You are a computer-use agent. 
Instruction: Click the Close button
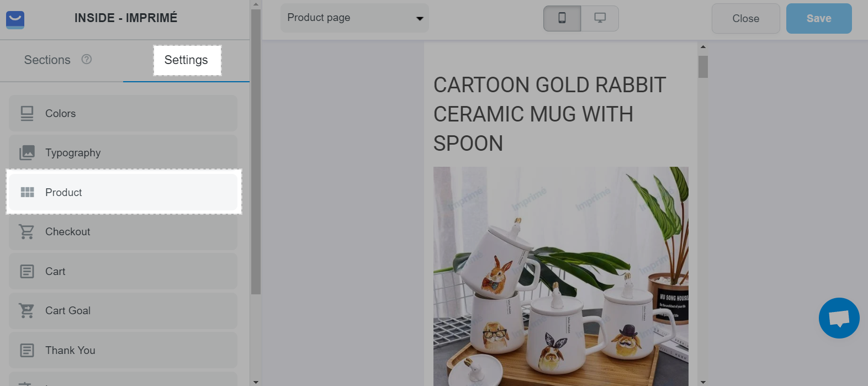coord(745,18)
